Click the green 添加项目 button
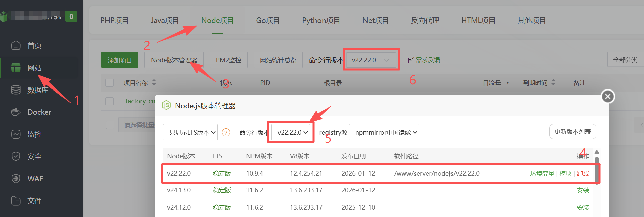The width and height of the screenshot is (644, 217). pyautogui.click(x=120, y=60)
